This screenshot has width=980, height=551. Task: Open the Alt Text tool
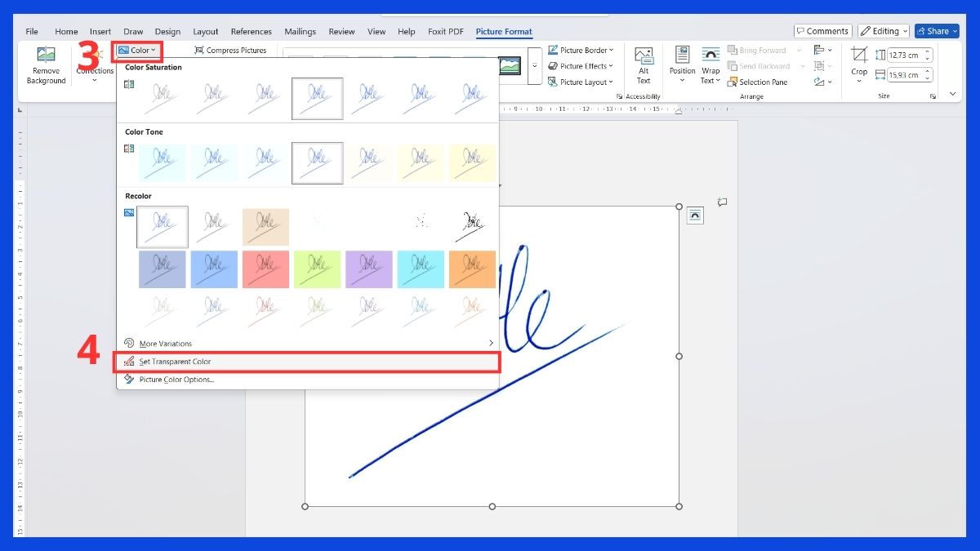point(644,65)
